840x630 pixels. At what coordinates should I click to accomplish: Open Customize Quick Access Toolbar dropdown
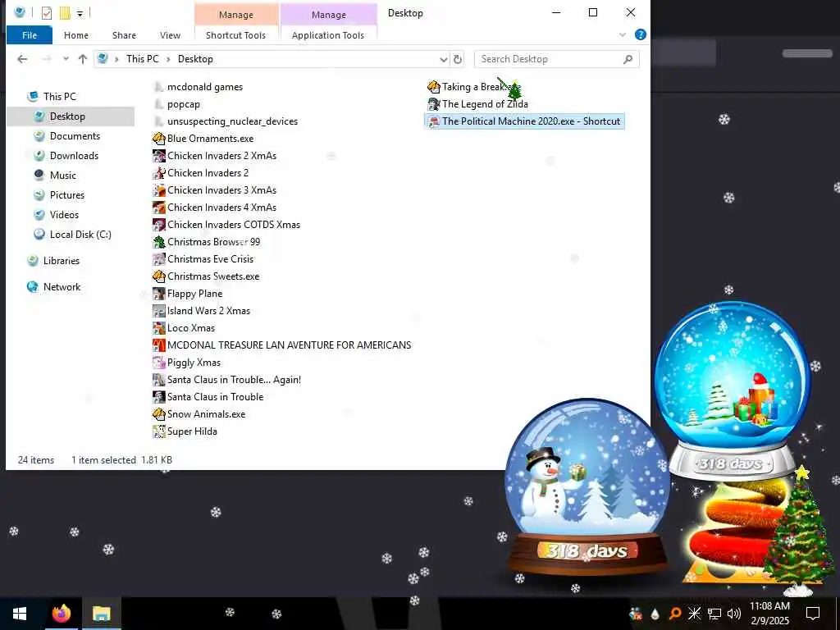pos(80,13)
